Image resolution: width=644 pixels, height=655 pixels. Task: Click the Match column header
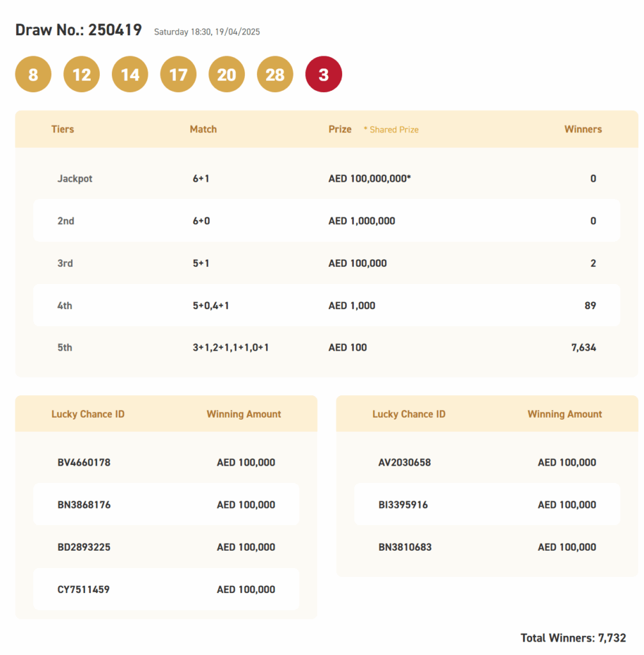(203, 129)
